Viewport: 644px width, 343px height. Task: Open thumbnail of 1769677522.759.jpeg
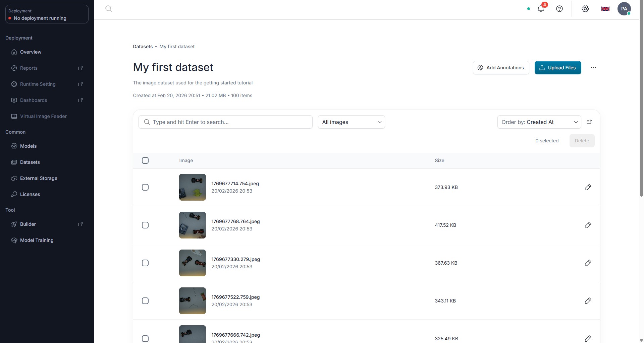(193, 301)
